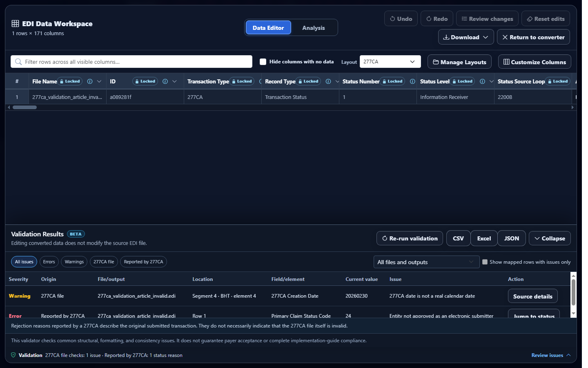The image size is (588, 368).
Task: Click the horizontal scrollbar thumb of data grid
Action: click(x=24, y=108)
